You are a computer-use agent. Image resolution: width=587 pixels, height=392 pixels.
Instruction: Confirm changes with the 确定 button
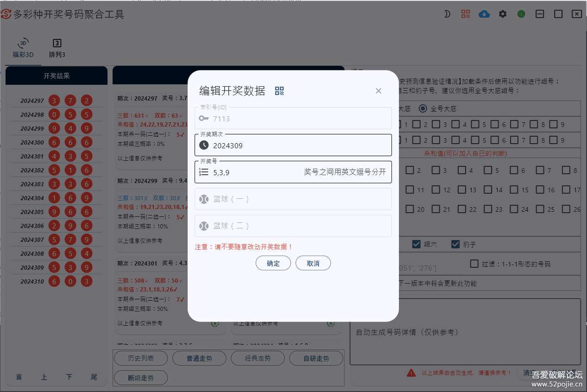click(x=273, y=263)
